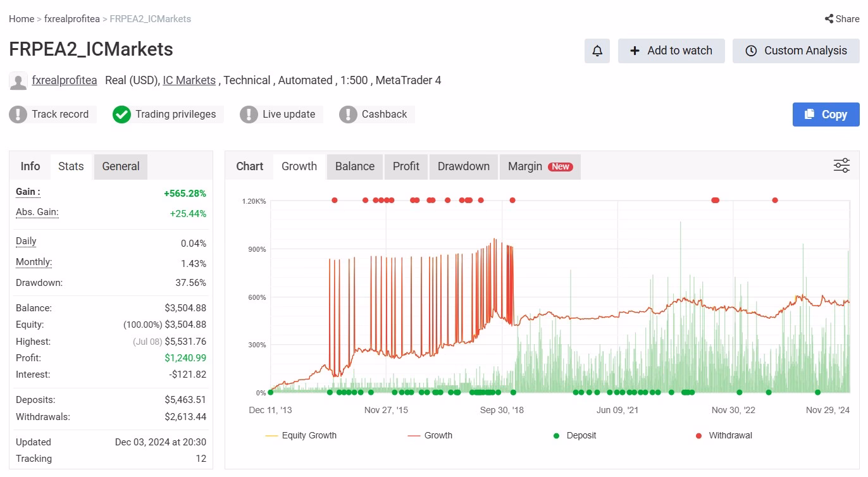Click the Track record status icon
Image resolution: width=868 pixels, height=477 pixels.
18,115
